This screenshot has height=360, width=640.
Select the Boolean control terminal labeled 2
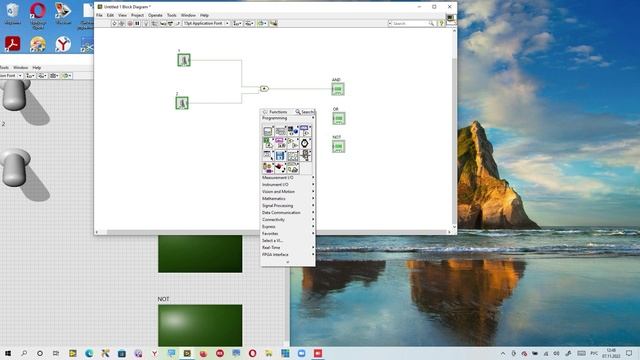tap(182, 103)
